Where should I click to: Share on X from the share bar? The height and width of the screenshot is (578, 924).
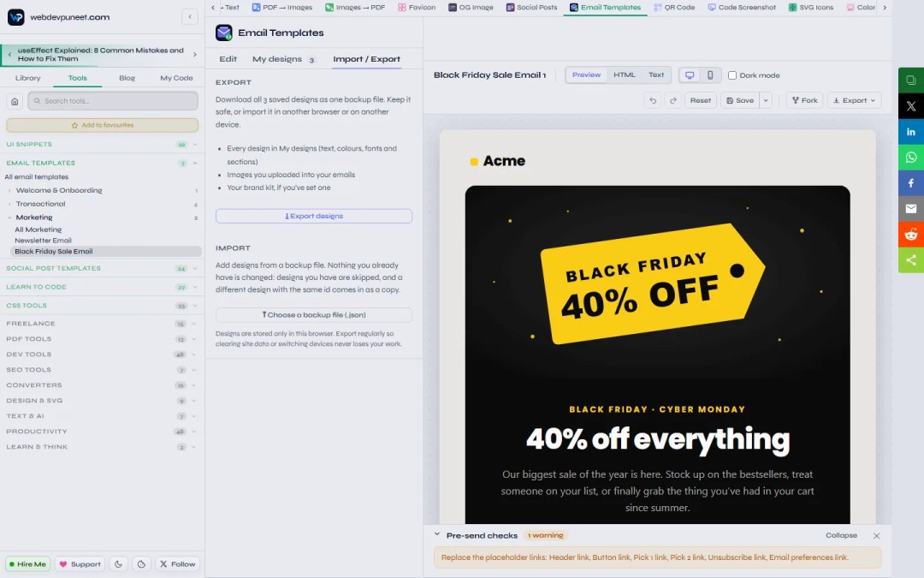click(911, 106)
